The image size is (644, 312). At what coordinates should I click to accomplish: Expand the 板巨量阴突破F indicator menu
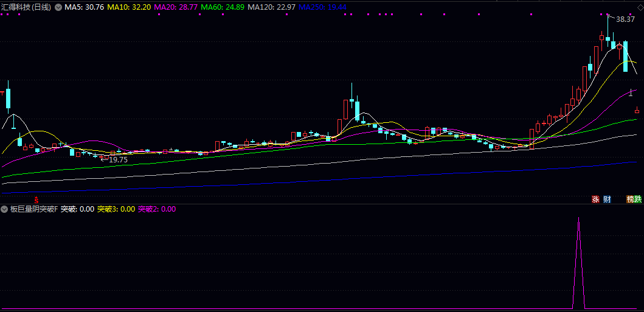pos(4,209)
